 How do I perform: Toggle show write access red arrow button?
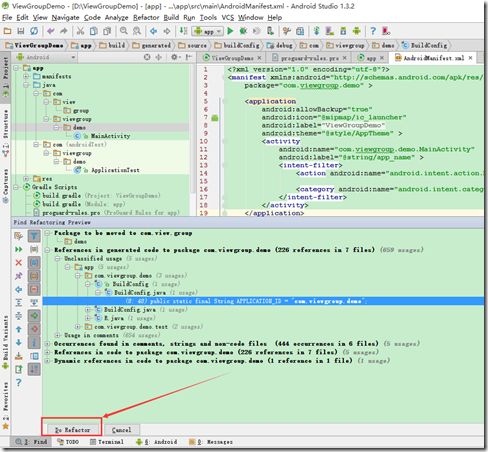[x=34, y=329]
